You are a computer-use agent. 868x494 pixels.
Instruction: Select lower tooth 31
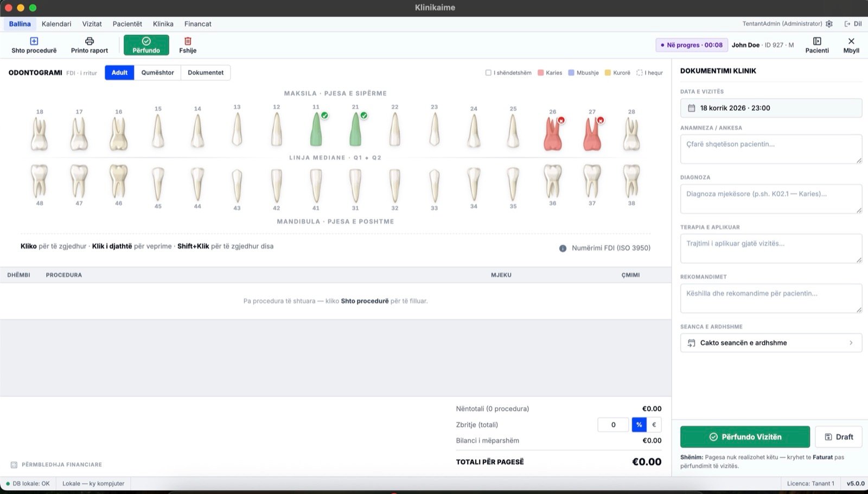tap(355, 185)
